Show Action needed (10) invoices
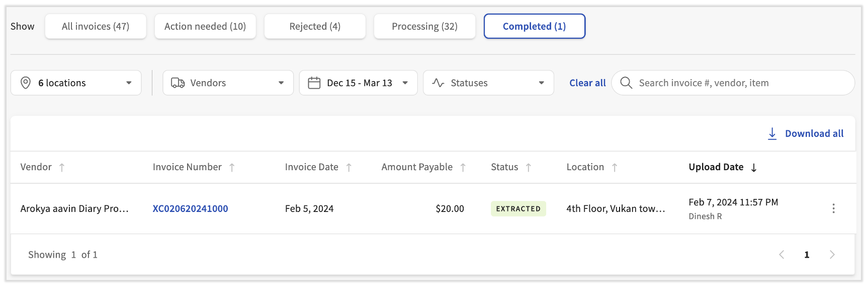868x287 pixels. [205, 26]
